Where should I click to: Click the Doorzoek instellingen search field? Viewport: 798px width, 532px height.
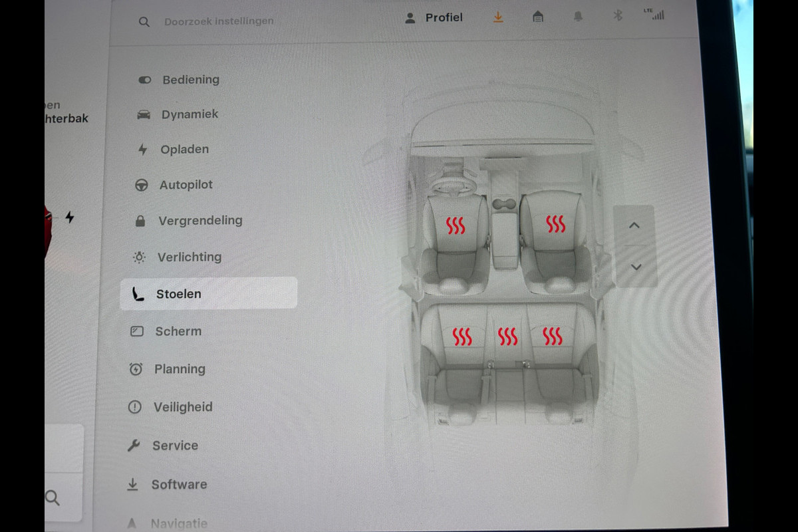click(219, 21)
